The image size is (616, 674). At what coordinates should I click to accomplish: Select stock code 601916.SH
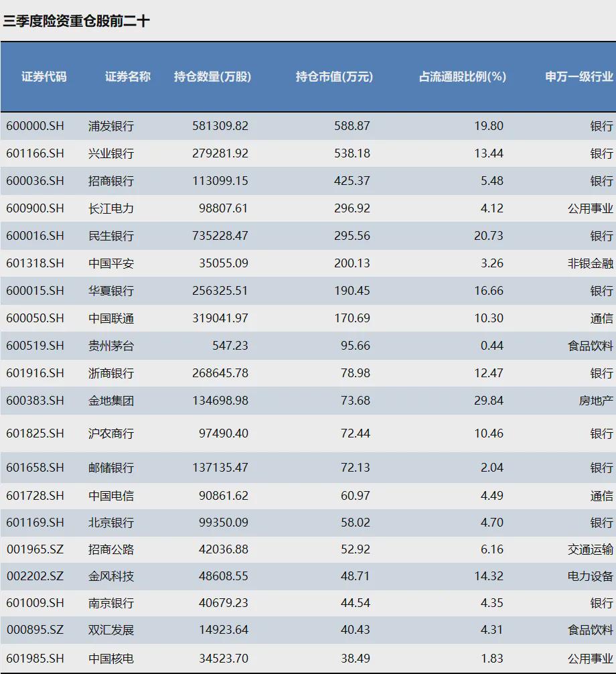(35, 374)
